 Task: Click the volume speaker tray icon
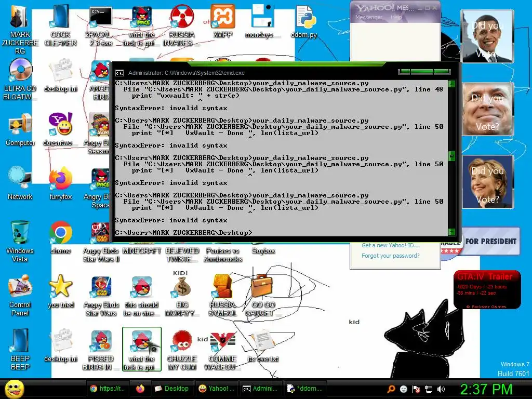[441, 389]
